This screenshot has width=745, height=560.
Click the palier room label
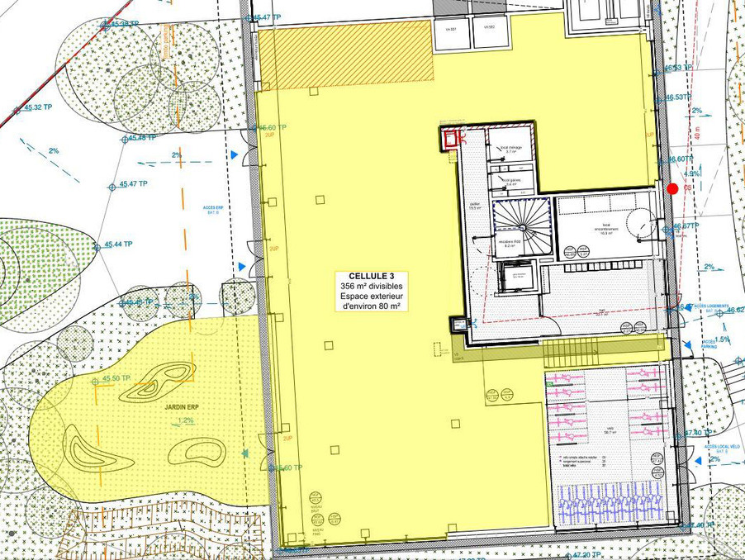click(x=475, y=207)
